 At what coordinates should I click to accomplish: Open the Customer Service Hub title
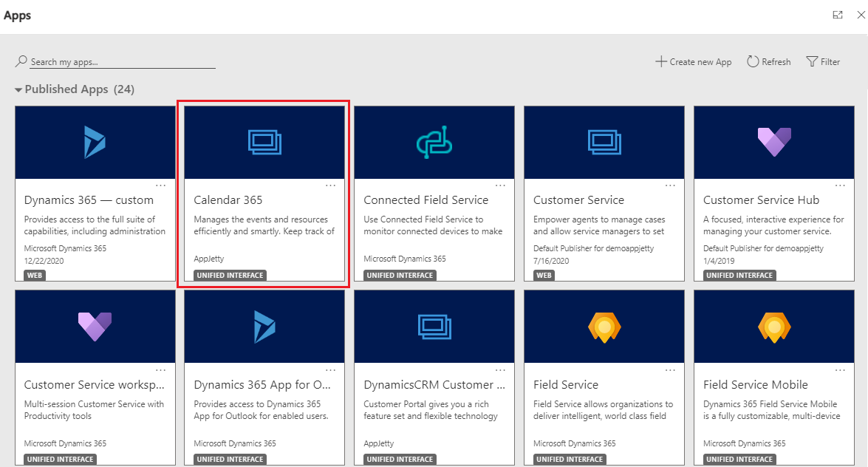click(x=761, y=200)
